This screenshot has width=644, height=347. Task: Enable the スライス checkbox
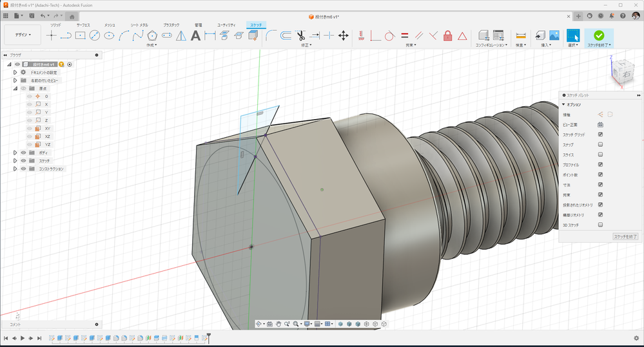[x=600, y=155]
